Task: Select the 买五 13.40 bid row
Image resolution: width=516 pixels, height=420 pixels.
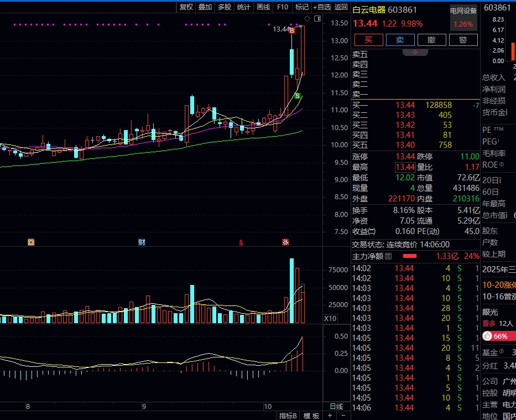Action: [416, 145]
